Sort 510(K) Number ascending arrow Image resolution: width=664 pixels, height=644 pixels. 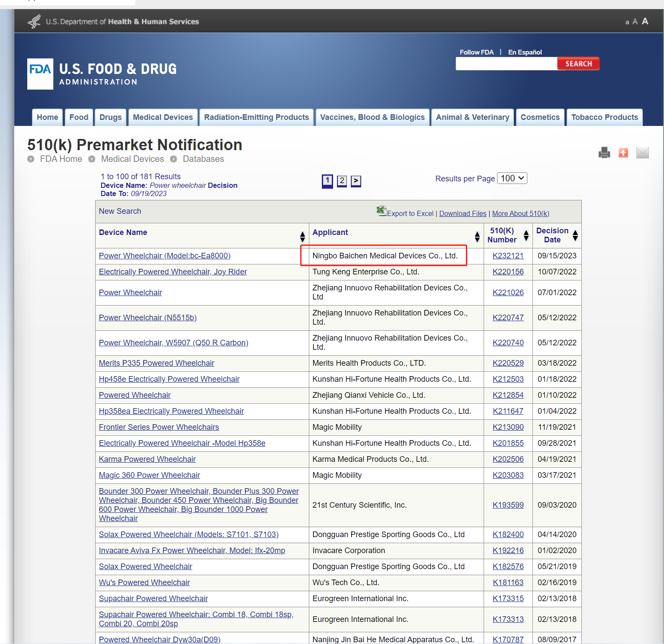pos(526,232)
